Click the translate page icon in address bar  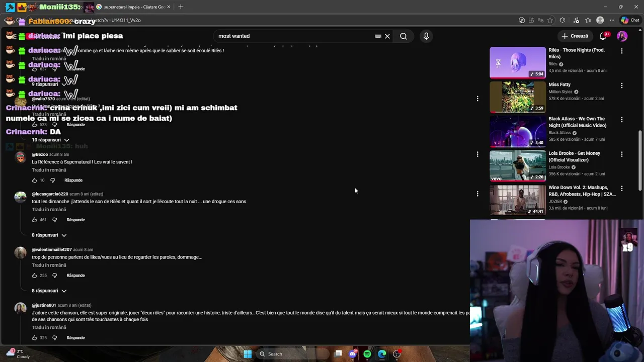(540, 20)
